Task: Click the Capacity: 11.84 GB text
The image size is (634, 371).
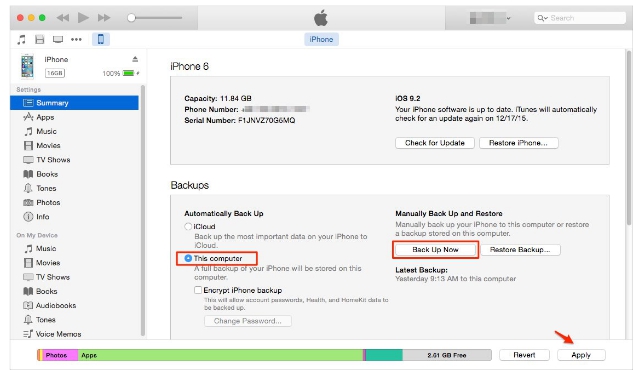Action: point(218,98)
